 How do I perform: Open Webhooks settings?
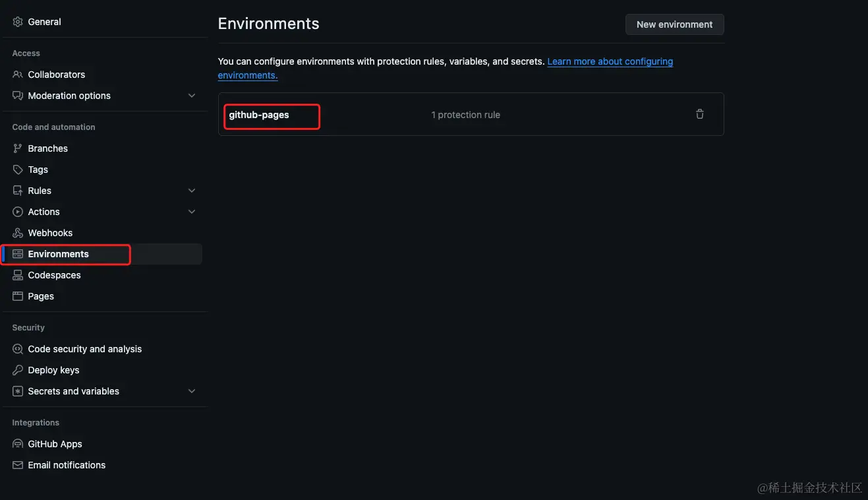pyautogui.click(x=50, y=233)
